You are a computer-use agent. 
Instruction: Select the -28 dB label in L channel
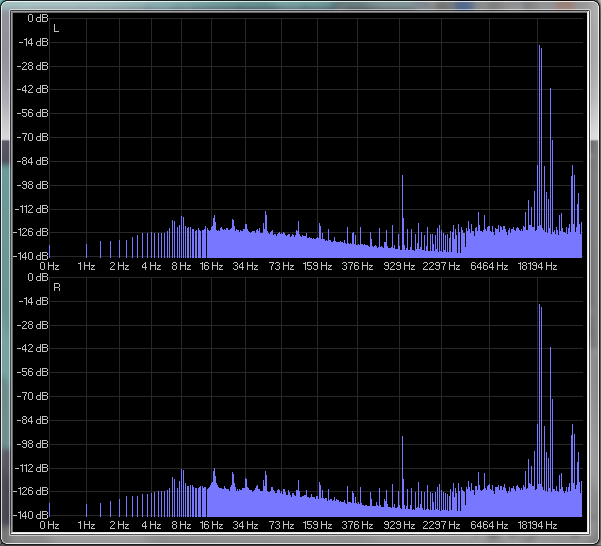click(x=33, y=66)
